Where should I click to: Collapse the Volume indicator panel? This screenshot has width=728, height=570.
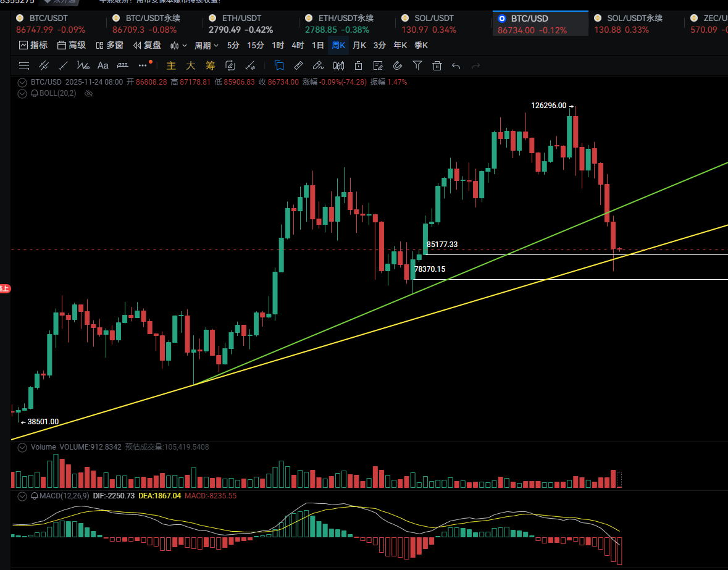tap(23, 447)
